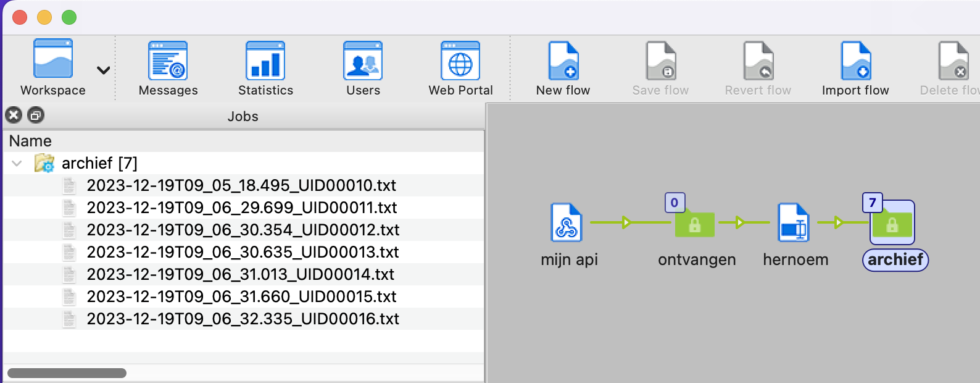980x383 pixels.
Task: Click the Jobs pane horizontal scrollbar
Action: (67, 373)
